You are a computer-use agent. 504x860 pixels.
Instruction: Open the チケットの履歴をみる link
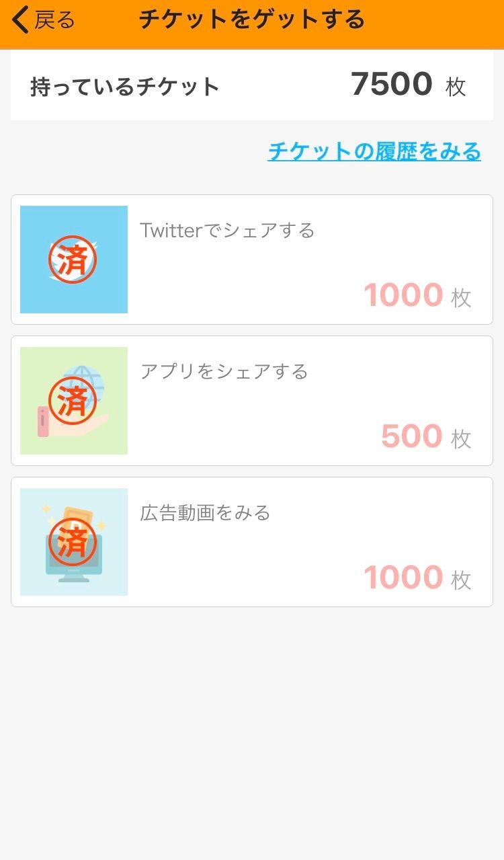[x=374, y=151]
